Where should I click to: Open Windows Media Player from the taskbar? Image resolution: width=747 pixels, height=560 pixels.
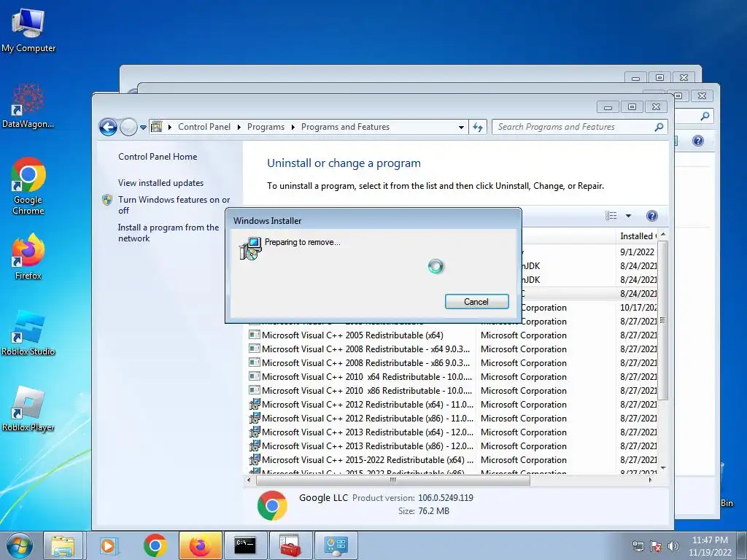coord(108,545)
